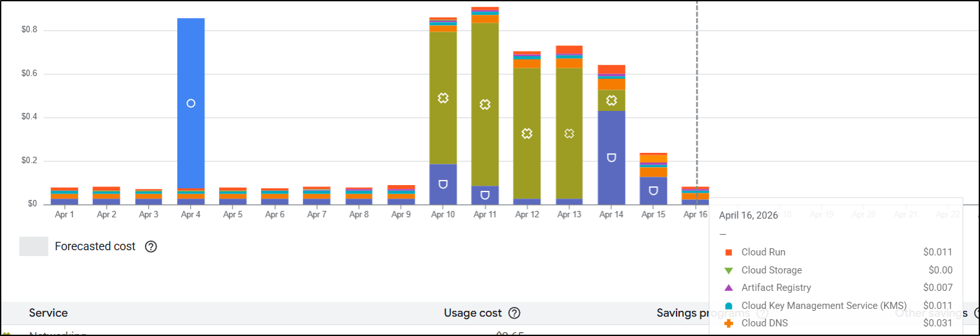Viewport: 980px width, 336px height.
Task: Click the purple Artifact Registry triangle icon
Action: 729,288
